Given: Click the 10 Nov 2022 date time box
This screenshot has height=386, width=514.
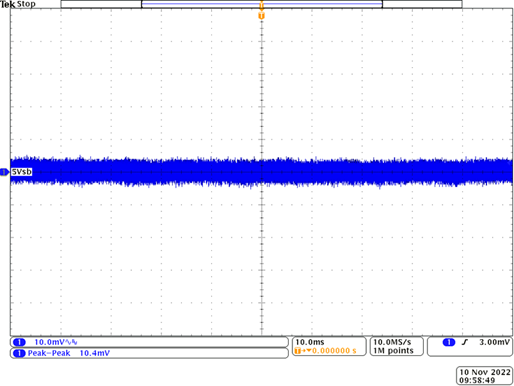Looking at the screenshot, I should pyautogui.click(x=484, y=376).
